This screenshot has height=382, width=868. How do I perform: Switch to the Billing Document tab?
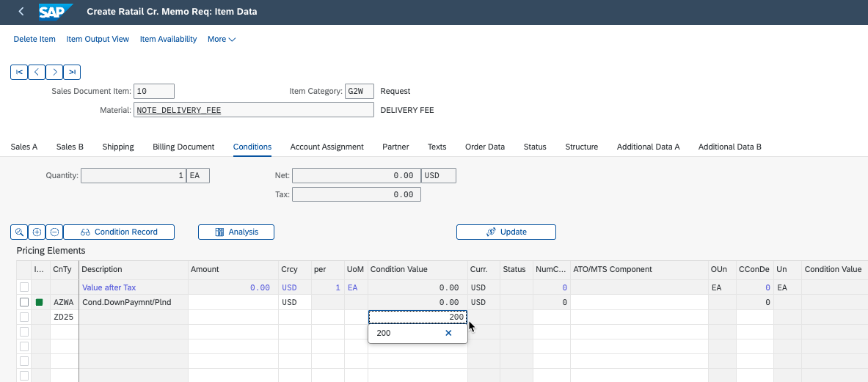coord(183,147)
